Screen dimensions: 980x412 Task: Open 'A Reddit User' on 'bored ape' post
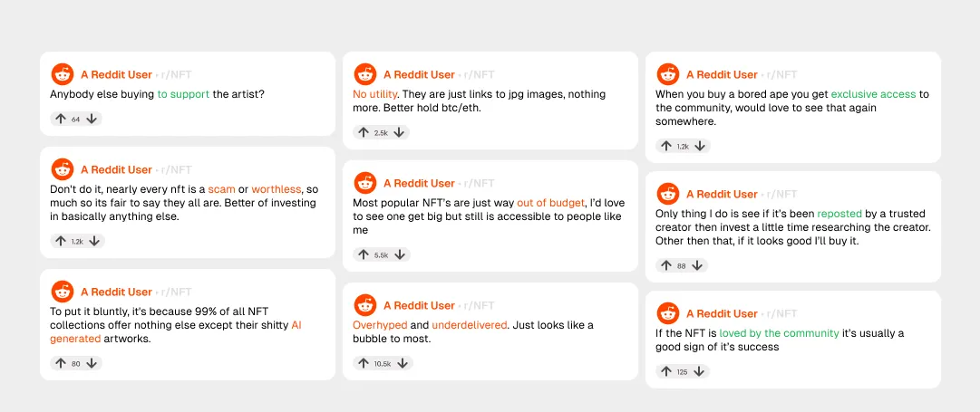point(722,75)
